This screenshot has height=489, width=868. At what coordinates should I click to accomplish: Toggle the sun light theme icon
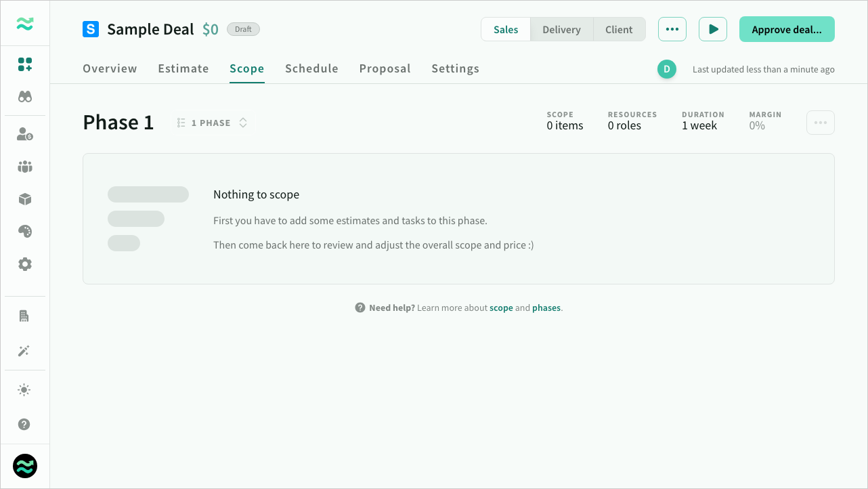pos(25,389)
